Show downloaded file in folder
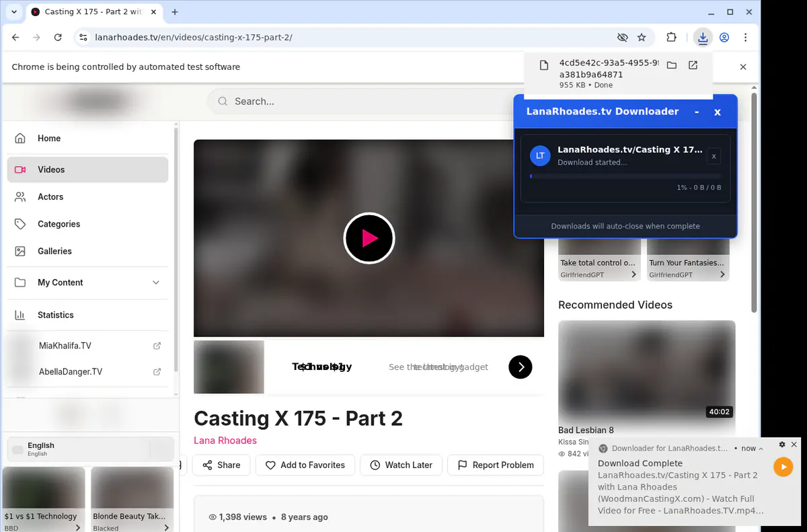Viewport: 807px width, 532px height. 671,65
